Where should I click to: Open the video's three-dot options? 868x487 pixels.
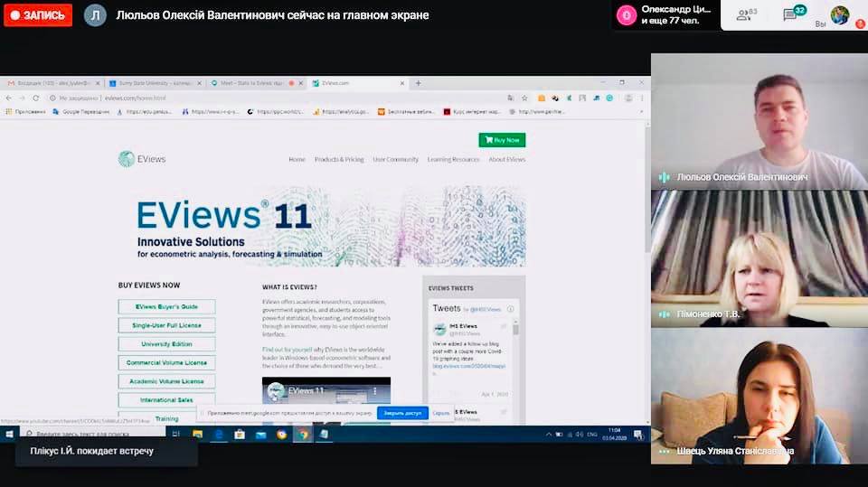374,391
